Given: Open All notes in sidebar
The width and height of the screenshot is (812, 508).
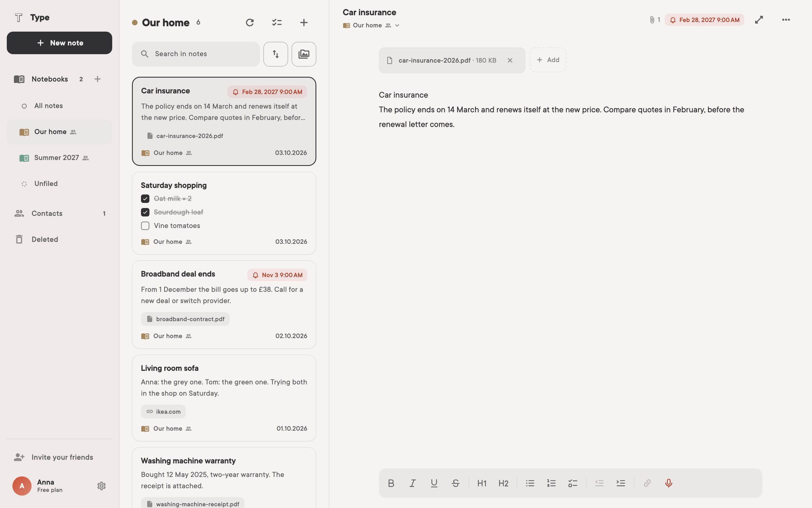Looking at the screenshot, I should coord(59,106).
